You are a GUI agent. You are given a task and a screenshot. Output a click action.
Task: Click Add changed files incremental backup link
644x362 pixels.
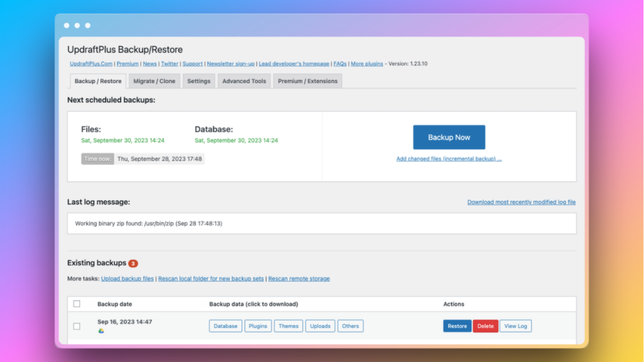click(449, 159)
